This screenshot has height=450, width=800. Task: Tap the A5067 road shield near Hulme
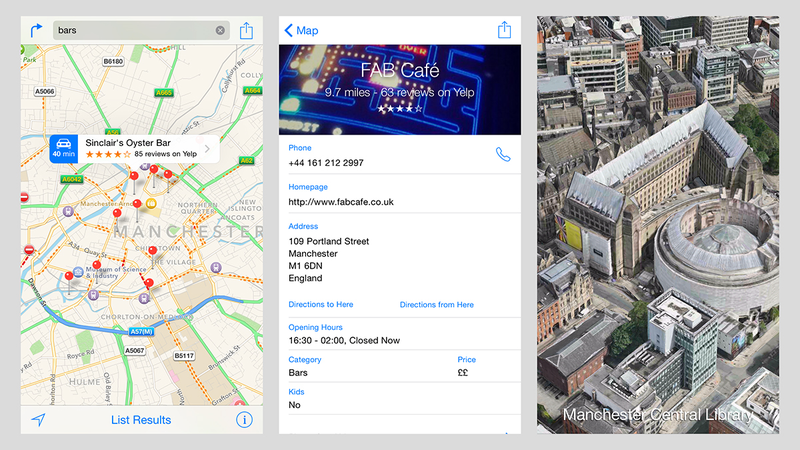[x=135, y=351]
